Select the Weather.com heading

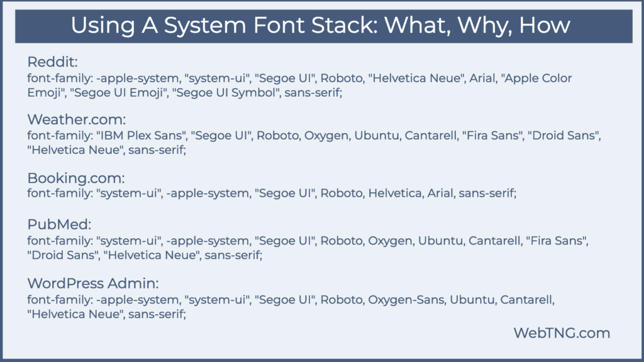(79, 119)
